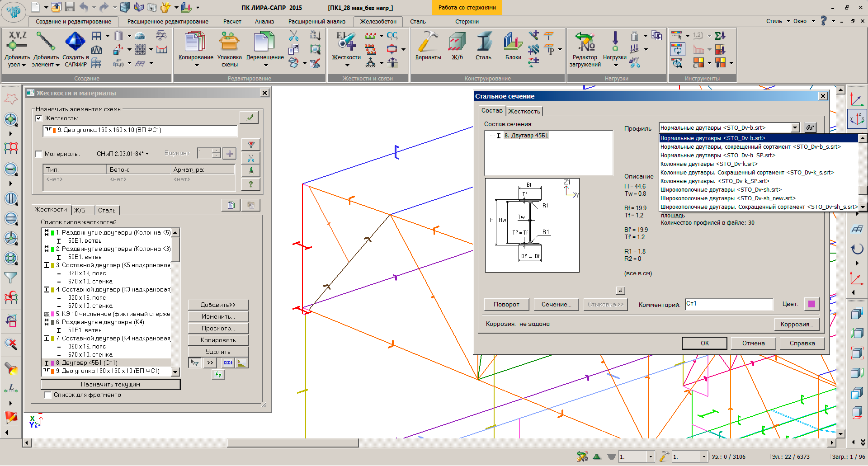Uncheck the Жесткость checkbox

point(39,118)
